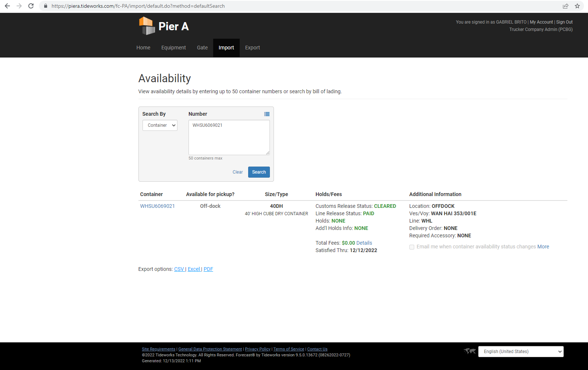The image size is (588, 370).
Task: Open the fee Details link
Action: coord(364,243)
